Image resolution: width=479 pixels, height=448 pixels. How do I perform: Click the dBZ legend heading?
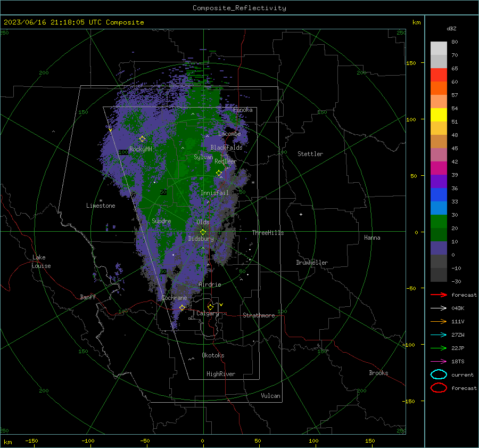click(x=451, y=29)
